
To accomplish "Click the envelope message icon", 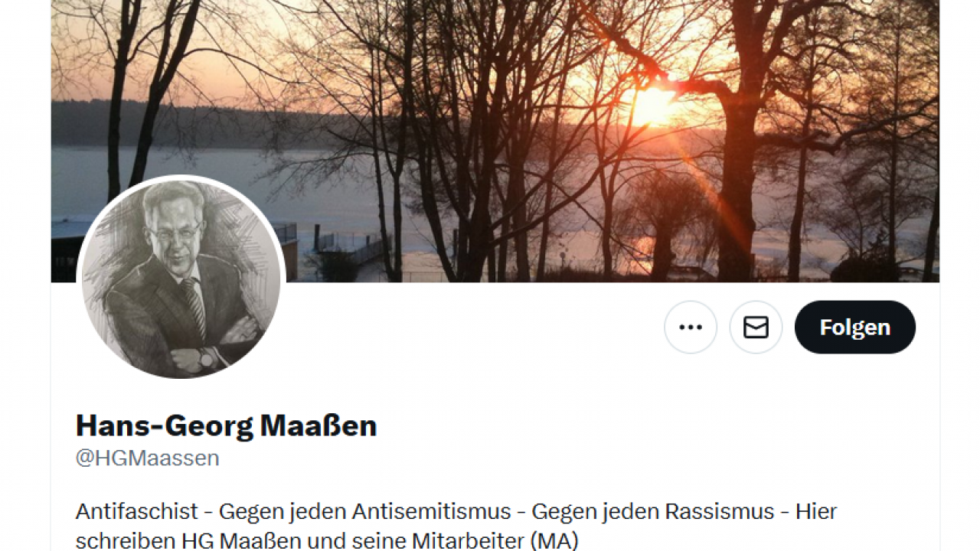I will click(756, 327).
